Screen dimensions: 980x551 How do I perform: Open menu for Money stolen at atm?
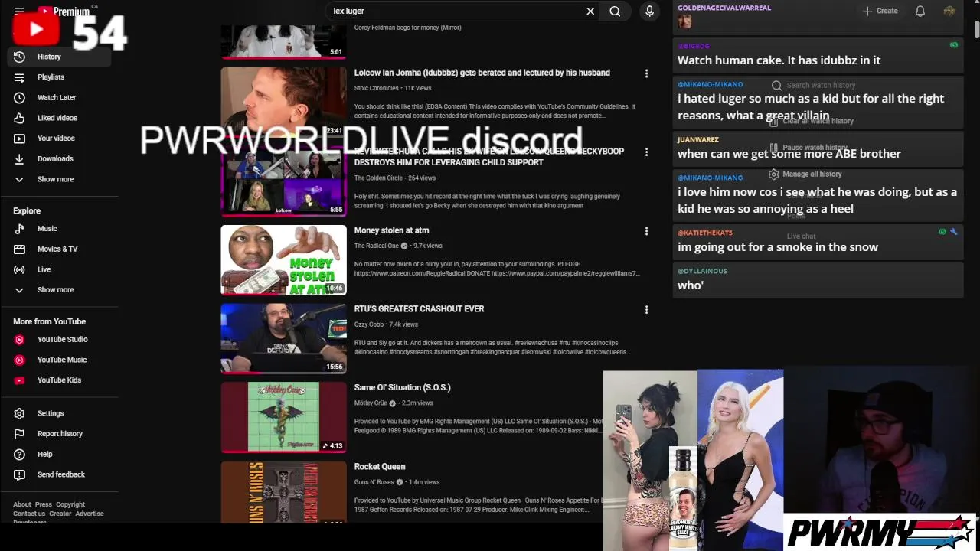tap(646, 231)
